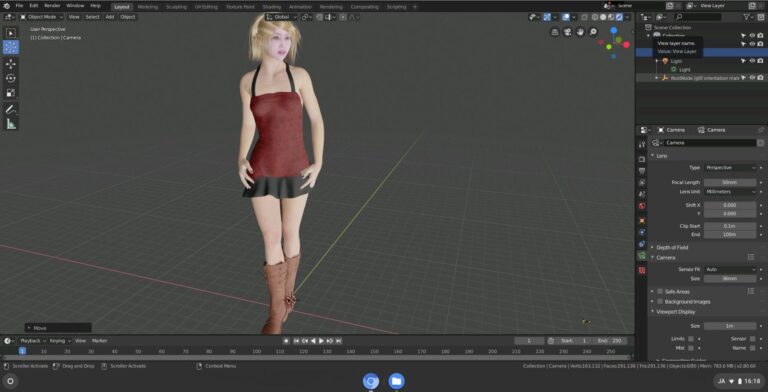Check the Sensor checkbox

pos(752,339)
